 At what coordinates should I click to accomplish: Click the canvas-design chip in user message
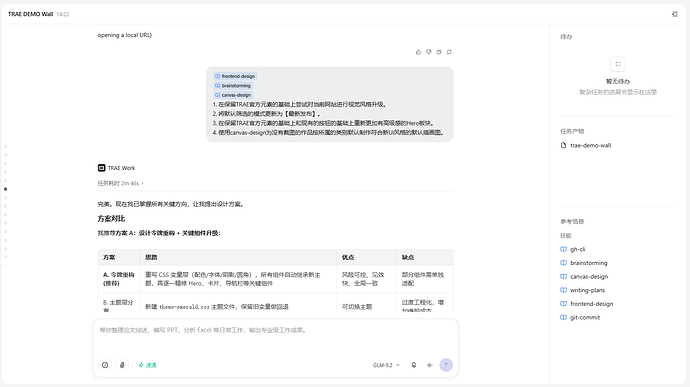point(233,95)
